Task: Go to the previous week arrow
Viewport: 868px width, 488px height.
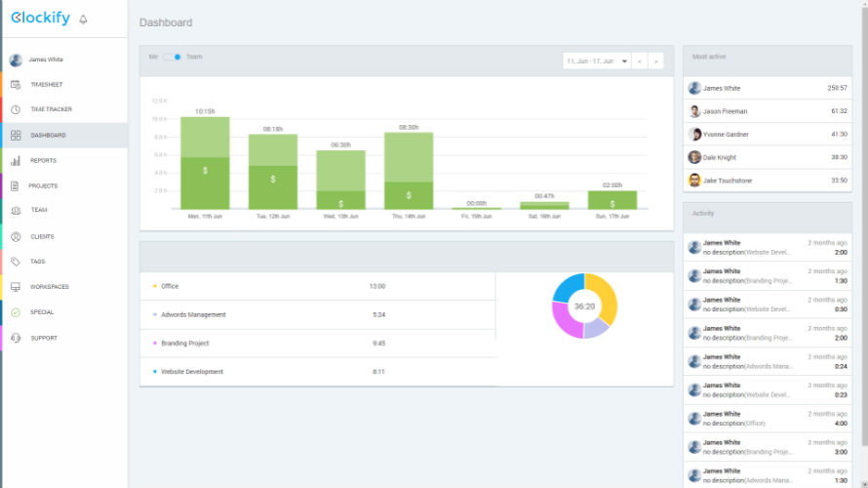Action: pyautogui.click(x=640, y=61)
